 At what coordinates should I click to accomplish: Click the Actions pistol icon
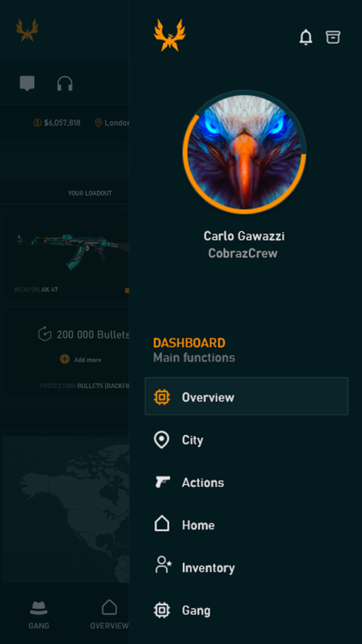tap(162, 482)
